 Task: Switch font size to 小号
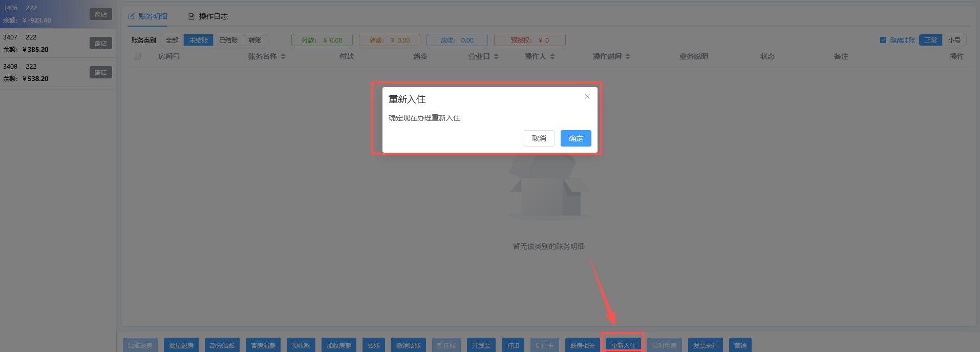pos(954,40)
